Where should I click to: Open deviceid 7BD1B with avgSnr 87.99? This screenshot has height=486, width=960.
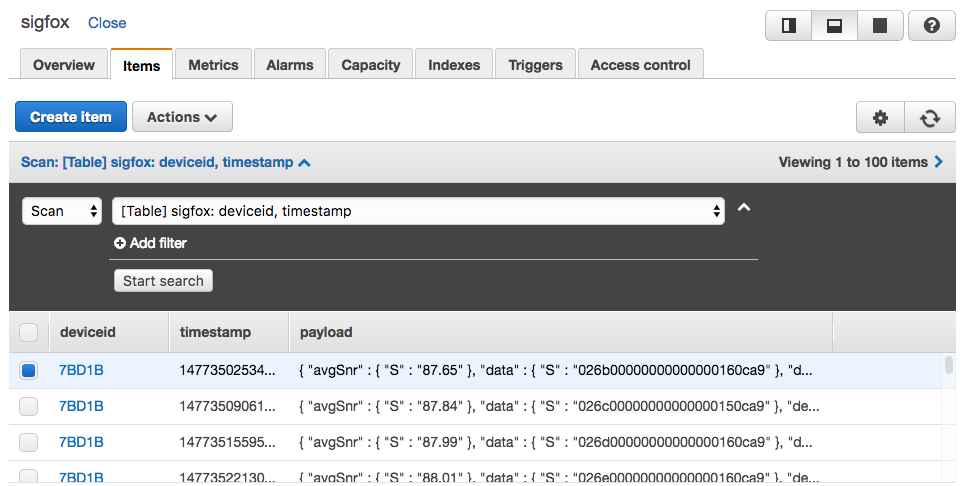coord(81,442)
